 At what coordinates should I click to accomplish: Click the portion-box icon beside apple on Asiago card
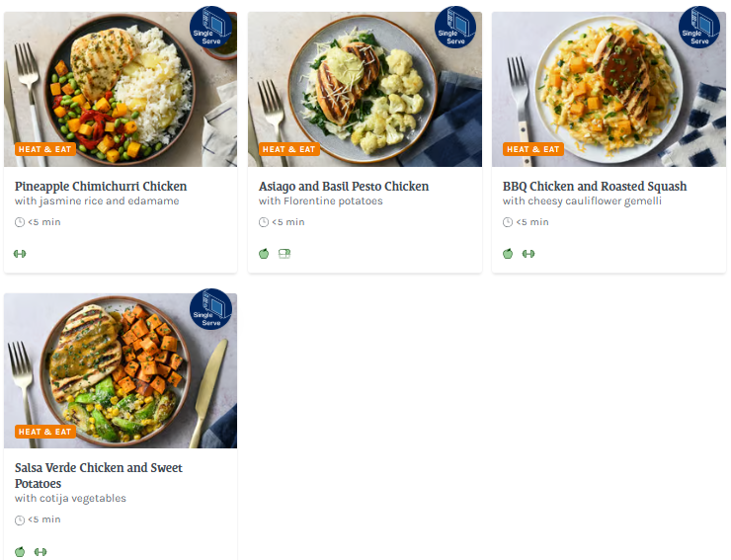284,254
